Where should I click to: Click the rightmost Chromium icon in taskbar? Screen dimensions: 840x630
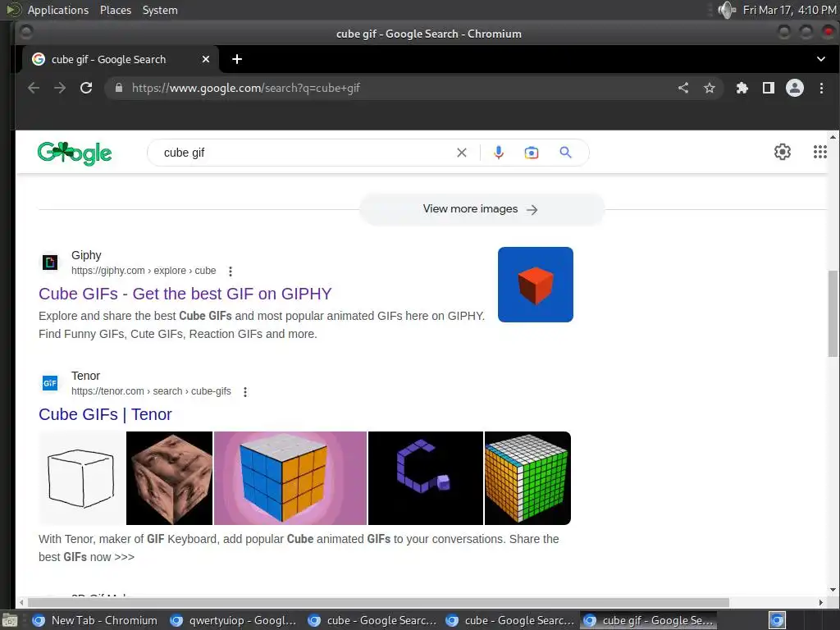[778, 620]
